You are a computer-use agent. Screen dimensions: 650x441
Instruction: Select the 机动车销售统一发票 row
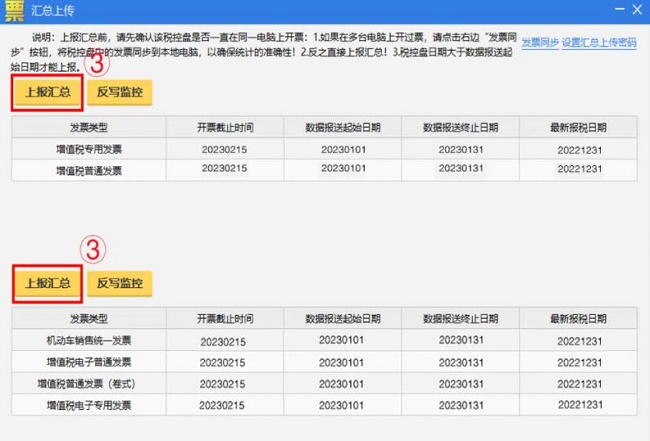[89, 340]
